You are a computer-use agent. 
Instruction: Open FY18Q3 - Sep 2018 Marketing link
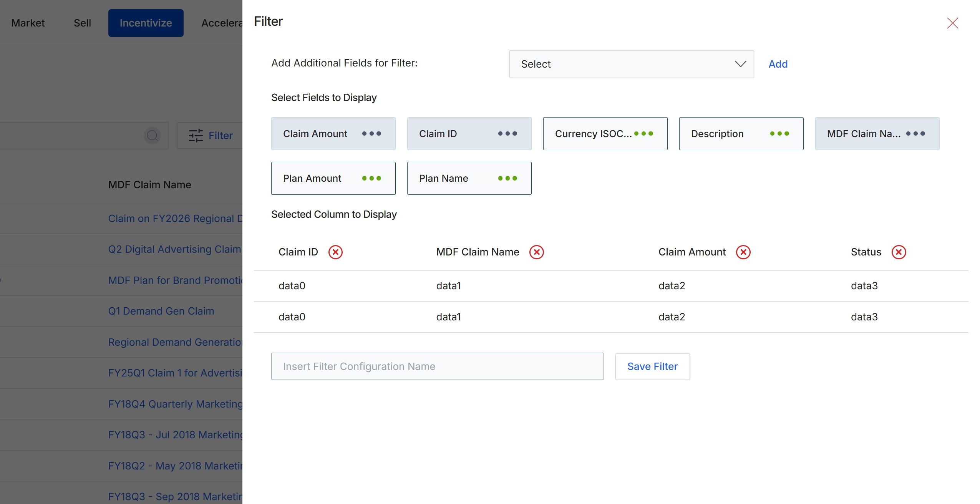pos(175,497)
